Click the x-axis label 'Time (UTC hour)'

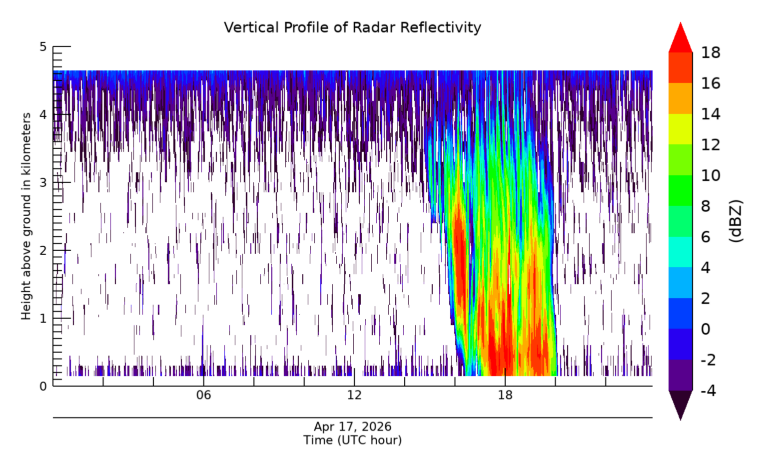click(x=352, y=440)
